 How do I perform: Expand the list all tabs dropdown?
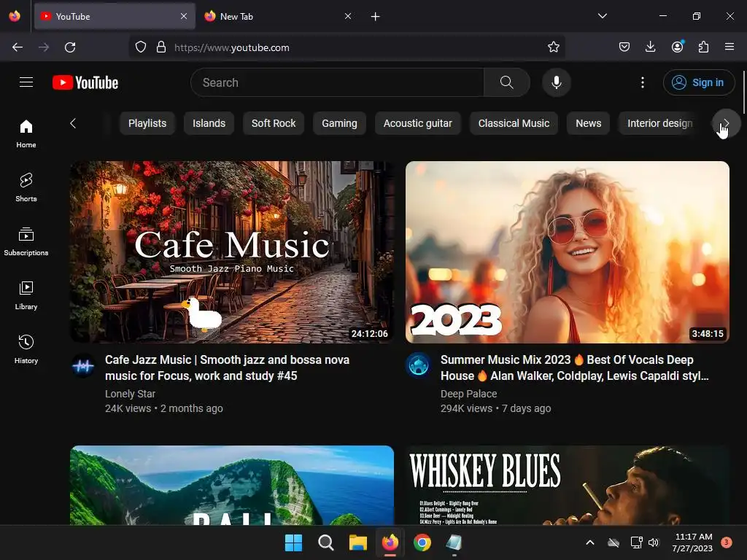click(602, 16)
